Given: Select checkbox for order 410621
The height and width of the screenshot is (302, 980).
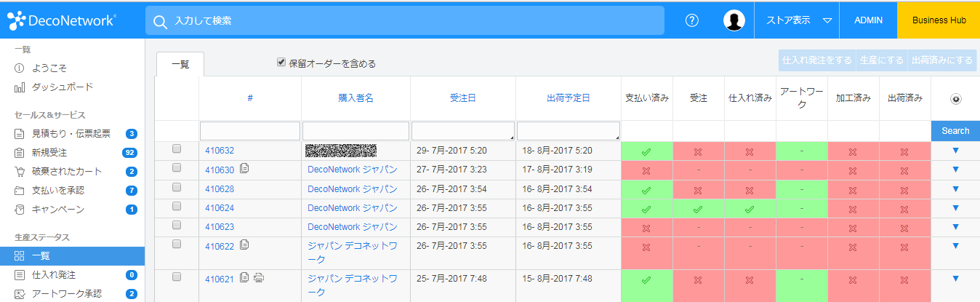Looking at the screenshot, I should (x=177, y=277).
